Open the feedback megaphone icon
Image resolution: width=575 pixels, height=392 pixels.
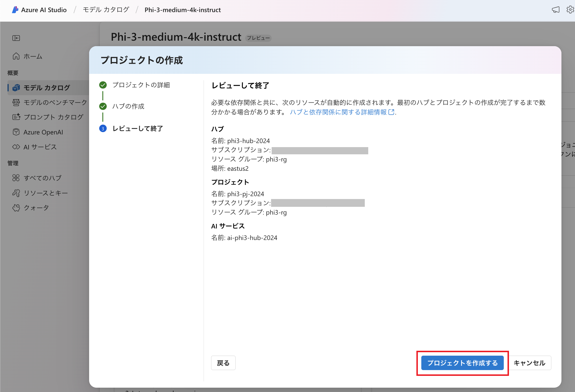click(x=556, y=10)
